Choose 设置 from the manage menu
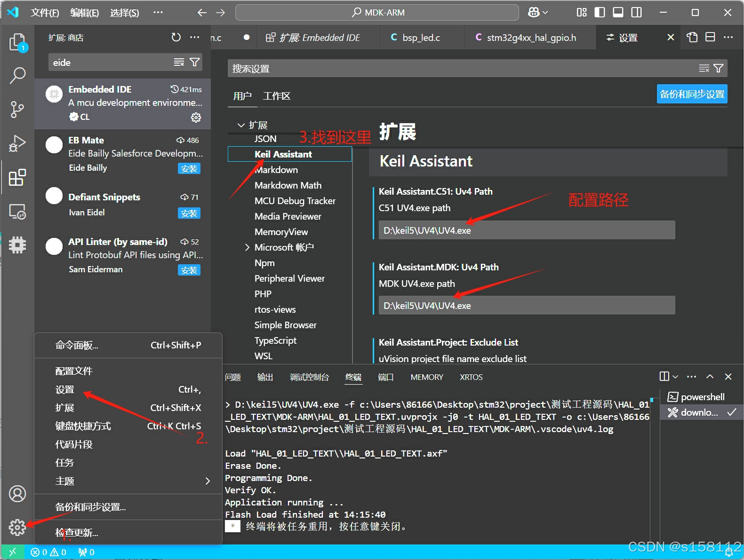Screen dimensions: 744x560 128,389
